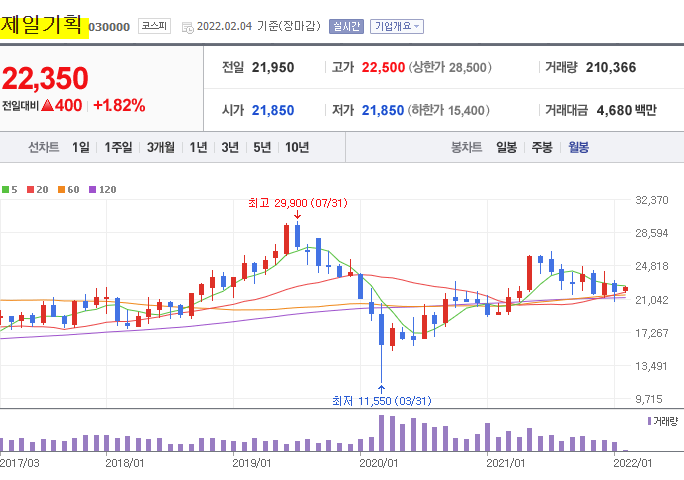This screenshot has height=480, width=684.
Task: Click the purple 거래량 legend marker
Action: coord(650,421)
